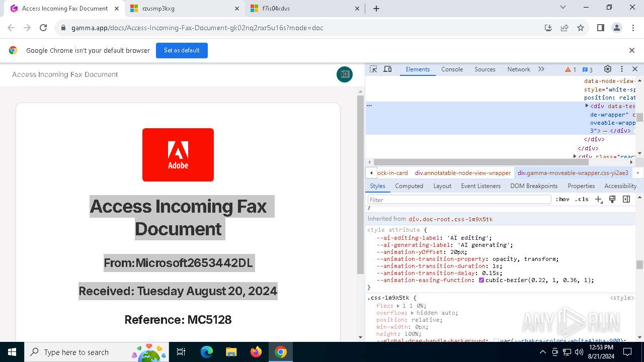Toggle the :hov element state panel

click(562, 200)
